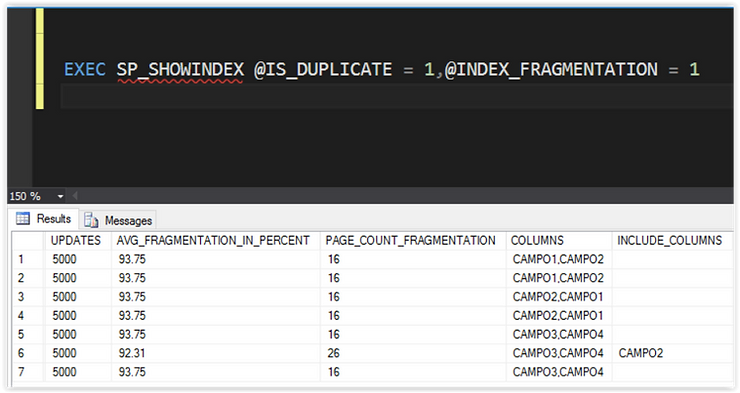
Task: Click the @INDEX_FRAGMENTATION parameter in the query
Action: (551, 70)
